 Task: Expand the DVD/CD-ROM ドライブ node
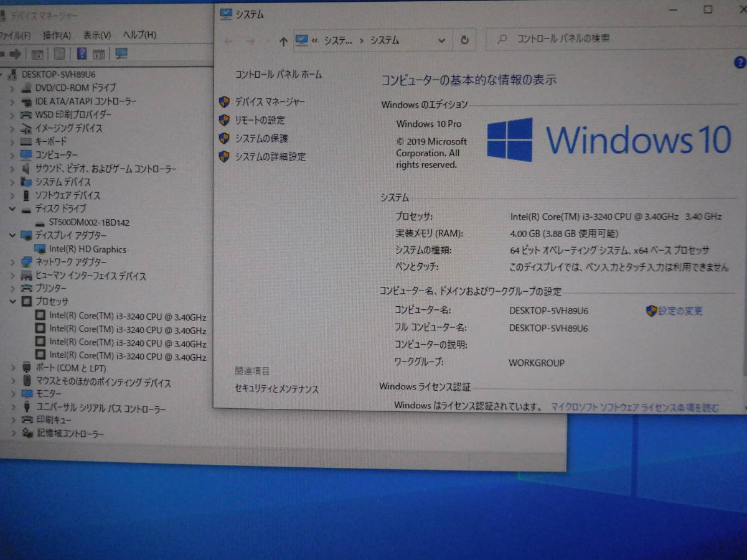tap(12, 88)
